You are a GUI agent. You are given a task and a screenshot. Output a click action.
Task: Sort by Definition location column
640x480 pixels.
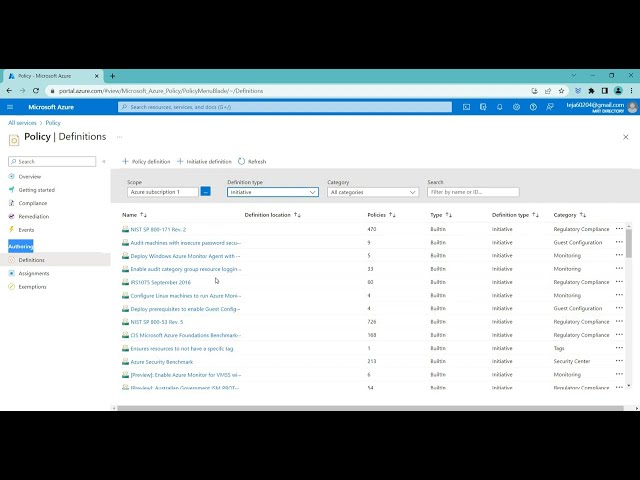273,215
